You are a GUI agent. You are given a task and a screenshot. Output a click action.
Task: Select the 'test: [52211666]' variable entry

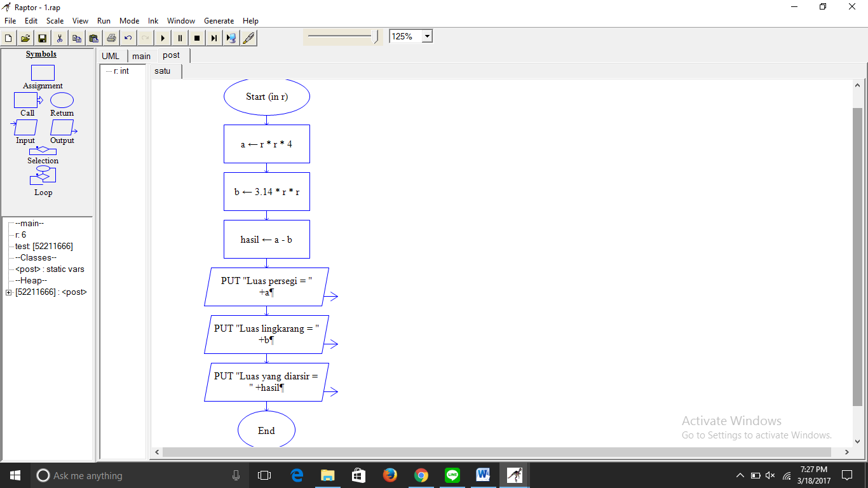coord(44,247)
